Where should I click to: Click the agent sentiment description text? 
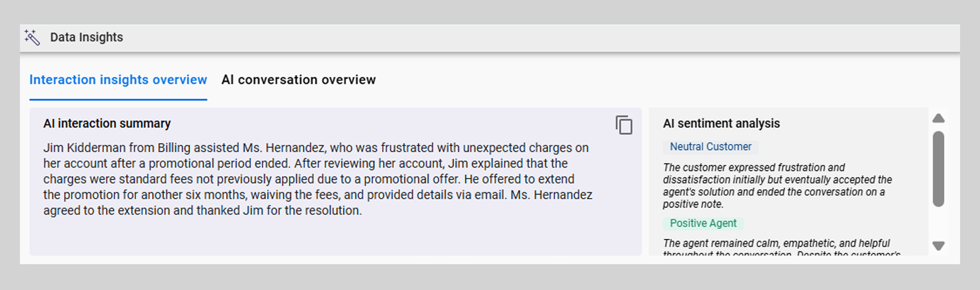click(x=782, y=248)
